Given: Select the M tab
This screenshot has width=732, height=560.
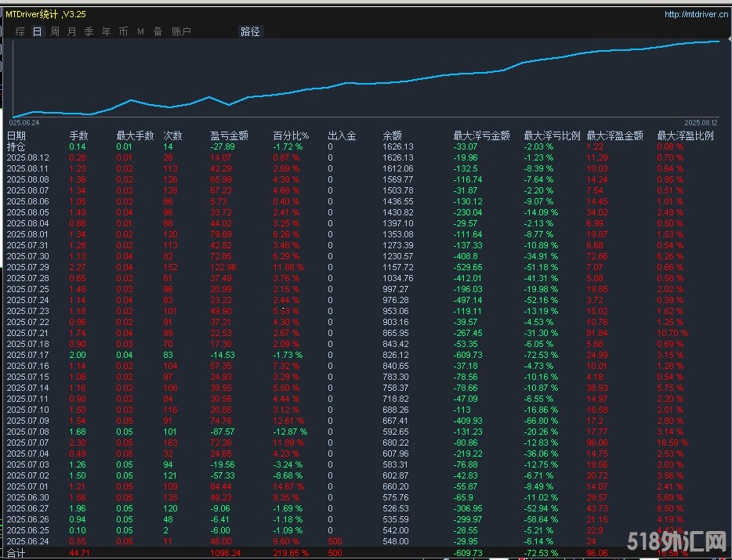Looking at the screenshot, I should coord(140,31).
